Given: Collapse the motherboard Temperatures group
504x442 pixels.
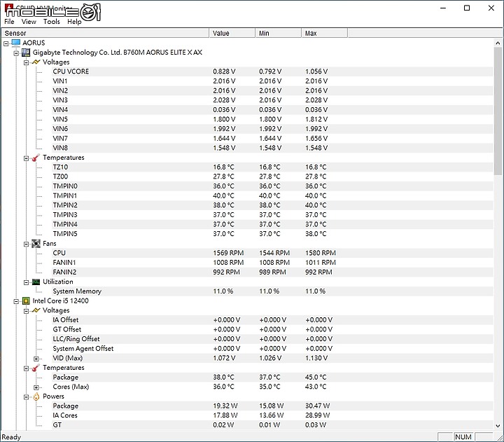Looking at the screenshot, I should 27,158.
